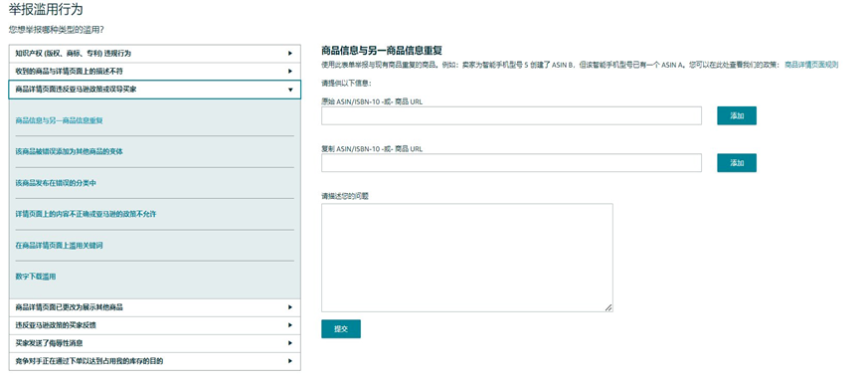The image size is (868, 381).
Task: Click the 提交 submit button
Action: (x=341, y=329)
